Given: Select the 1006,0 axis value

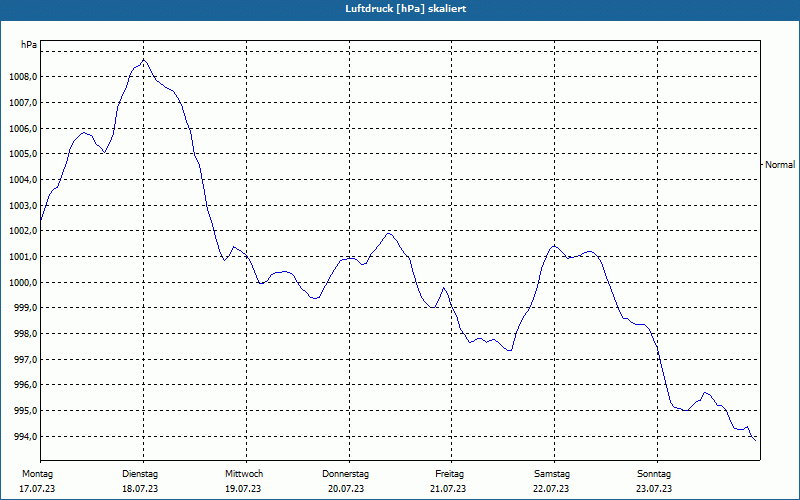Looking at the screenshot, I should pos(22,129).
